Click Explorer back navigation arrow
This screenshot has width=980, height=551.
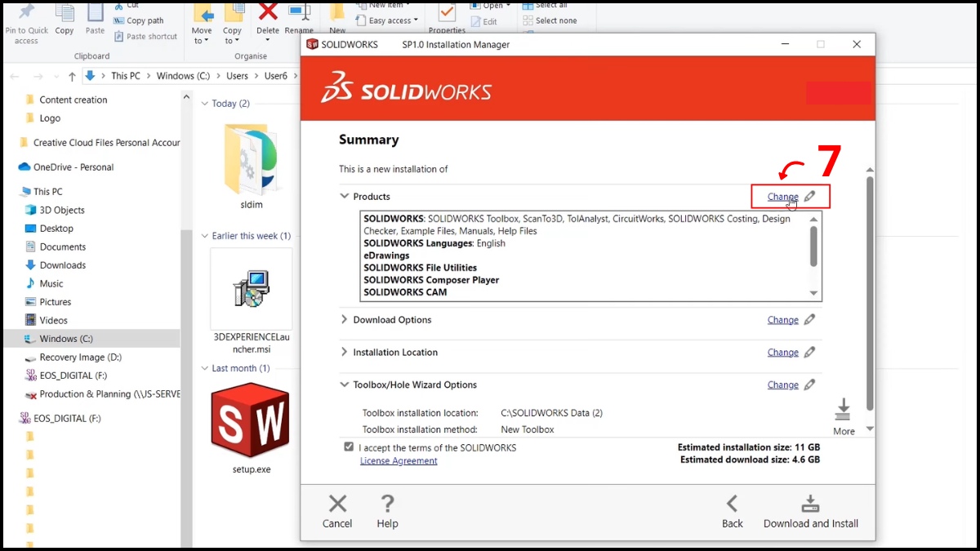pos(14,76)
